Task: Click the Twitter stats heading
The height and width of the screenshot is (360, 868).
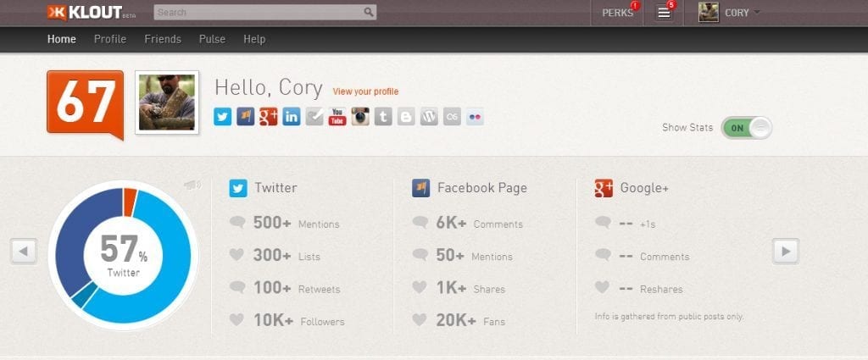Action: pyautogui.click(x=275, y=188)
